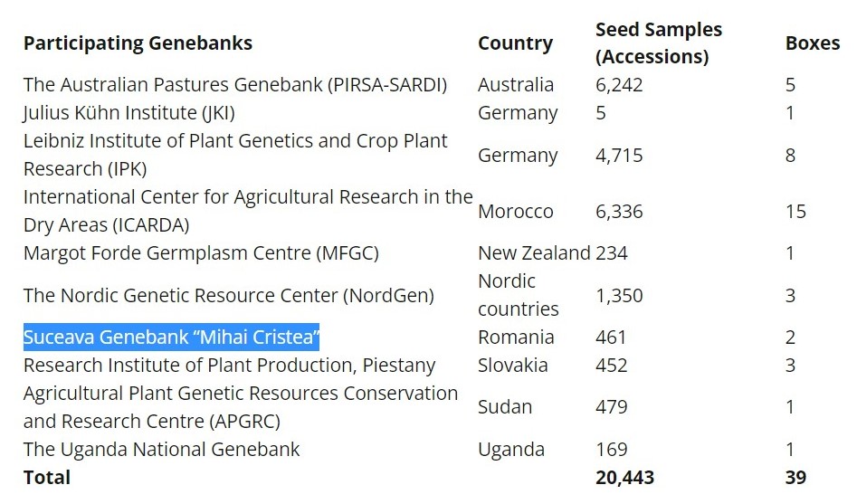
Task: Click The Australian Pastures Genebank (PIRSA-SARDI) row
Action: click(235, 85)
